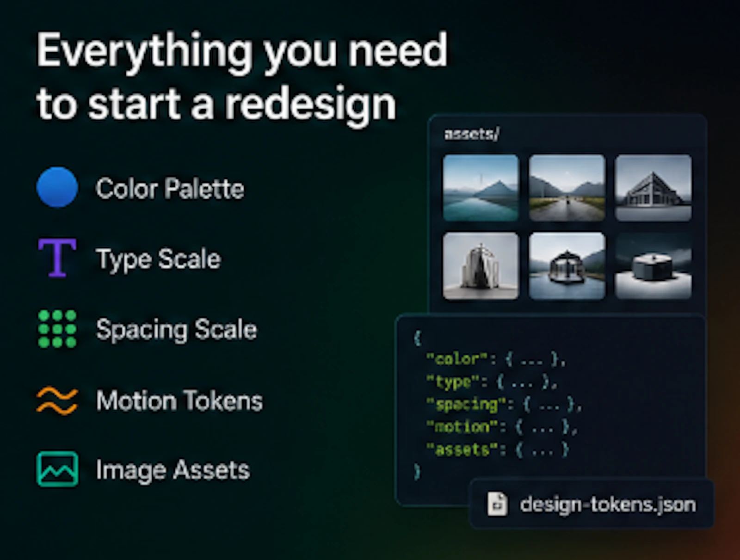Select the purple T Type Scale icon
Viewport: 740px width, 560px height.
(x=57, y=258)
